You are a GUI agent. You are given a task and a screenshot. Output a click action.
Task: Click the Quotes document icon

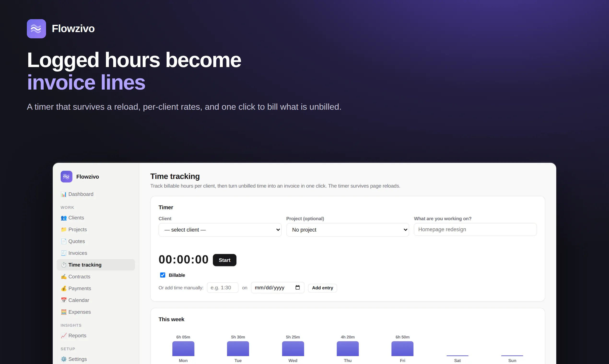[x=64, y=241]
